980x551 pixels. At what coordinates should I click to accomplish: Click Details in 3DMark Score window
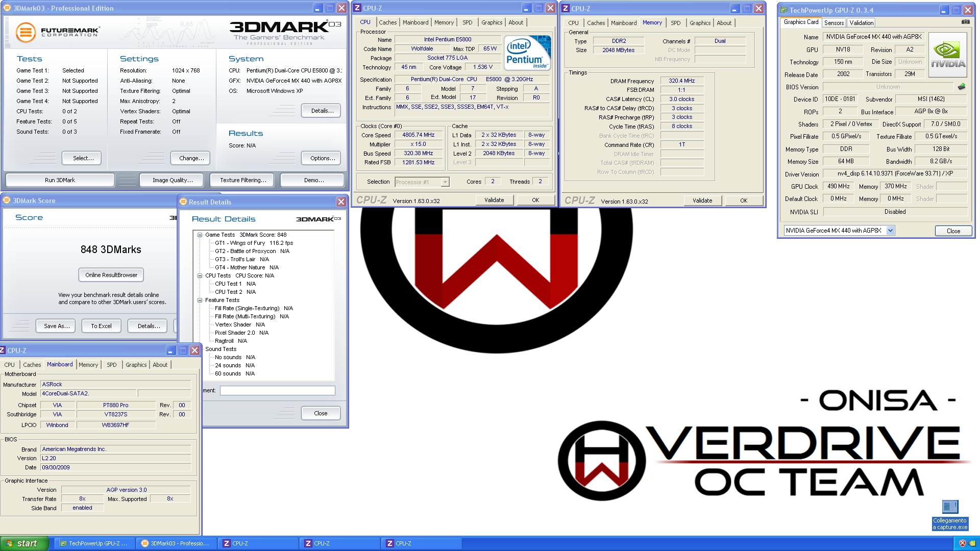click(x=149, y=326)
